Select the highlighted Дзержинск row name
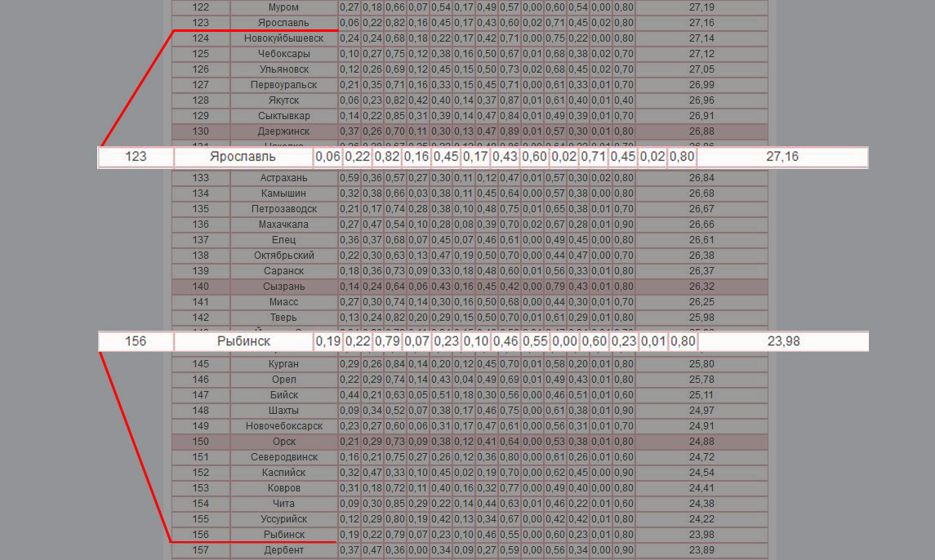 283,131
